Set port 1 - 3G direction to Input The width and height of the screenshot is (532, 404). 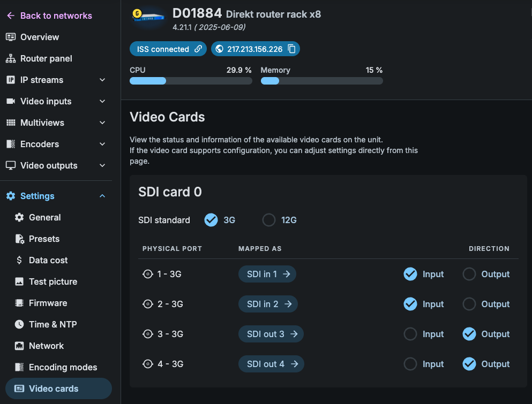tap(410, 274)
